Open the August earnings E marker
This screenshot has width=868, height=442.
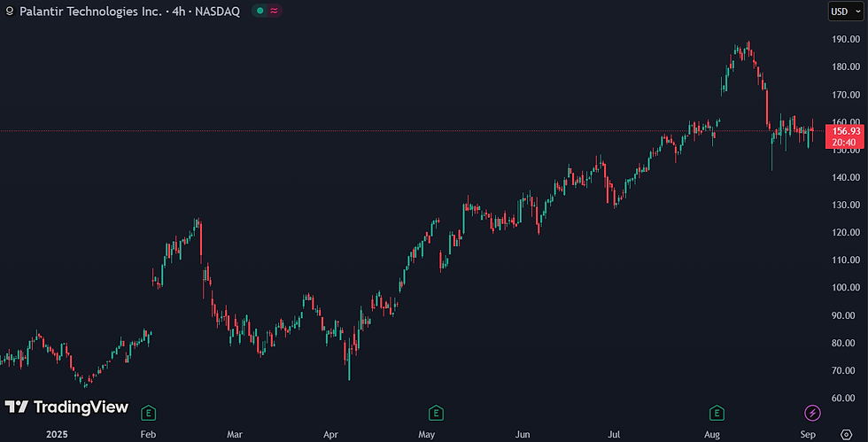tap(717, 413)
